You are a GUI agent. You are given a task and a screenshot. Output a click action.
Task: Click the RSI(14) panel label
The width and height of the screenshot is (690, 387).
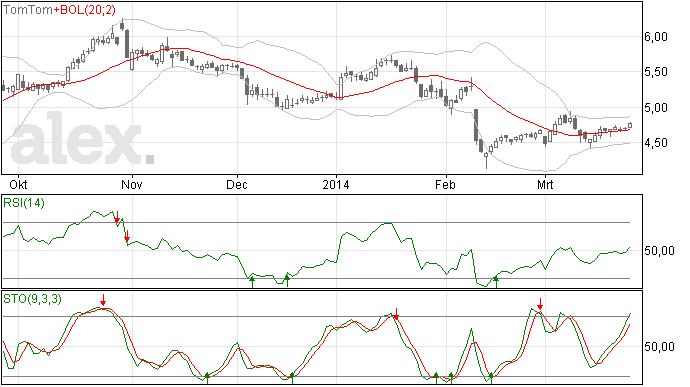(x=24, y=203)
